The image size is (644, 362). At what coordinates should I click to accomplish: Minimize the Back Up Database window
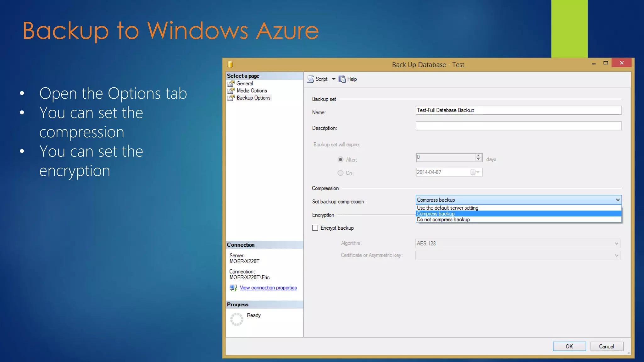pyautogui.click(x=594, y=63)
